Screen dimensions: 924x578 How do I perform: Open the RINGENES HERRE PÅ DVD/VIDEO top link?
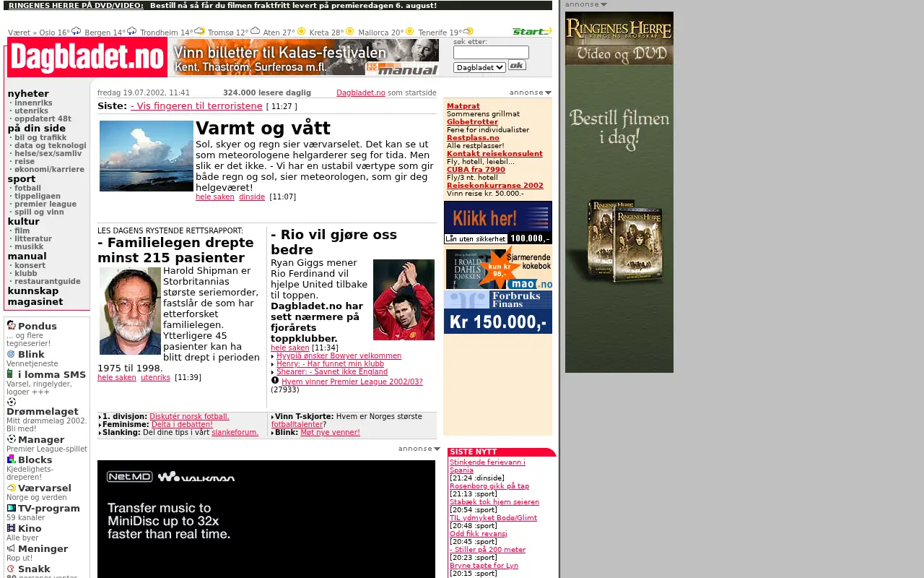[x=76, y=5]
